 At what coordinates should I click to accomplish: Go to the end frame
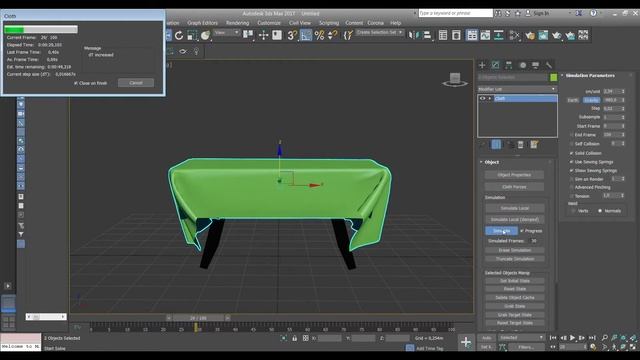pos(592,338)
